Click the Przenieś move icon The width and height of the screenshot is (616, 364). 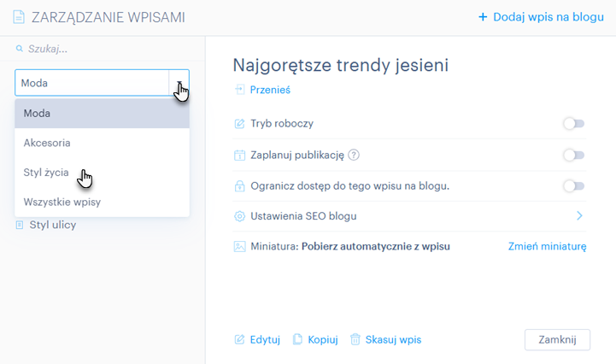click(x=239, y=90)
